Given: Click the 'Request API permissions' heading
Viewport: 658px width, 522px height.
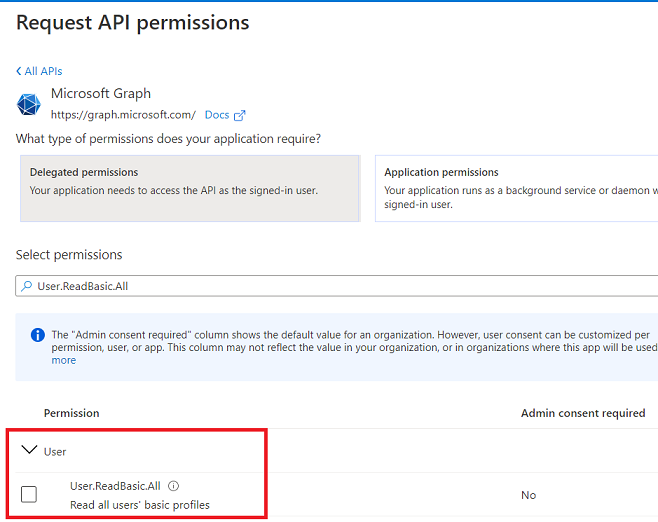Looking at the screenshot, I should (133, 23).
